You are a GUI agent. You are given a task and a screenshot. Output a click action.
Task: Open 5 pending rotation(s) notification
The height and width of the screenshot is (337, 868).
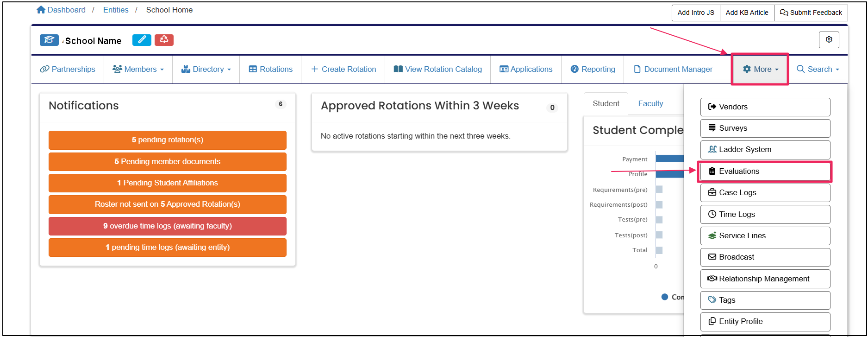tap(168, 140)
